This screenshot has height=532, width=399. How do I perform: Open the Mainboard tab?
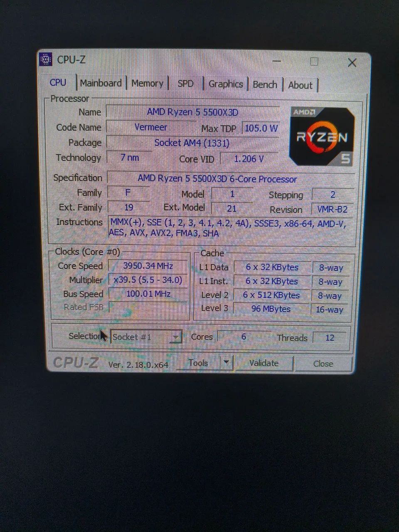[x=101, y=83]
